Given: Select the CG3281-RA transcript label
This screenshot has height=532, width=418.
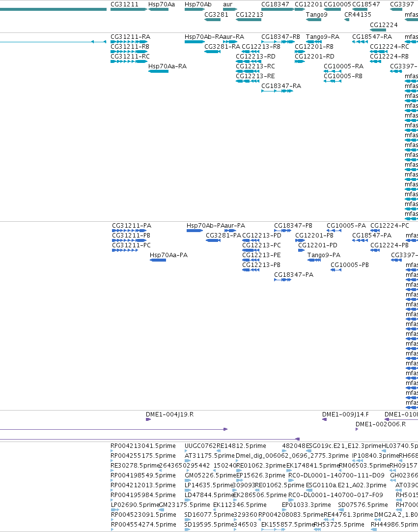Looking at the screenshot, I should pyautogui.click(x=222, y=47).
